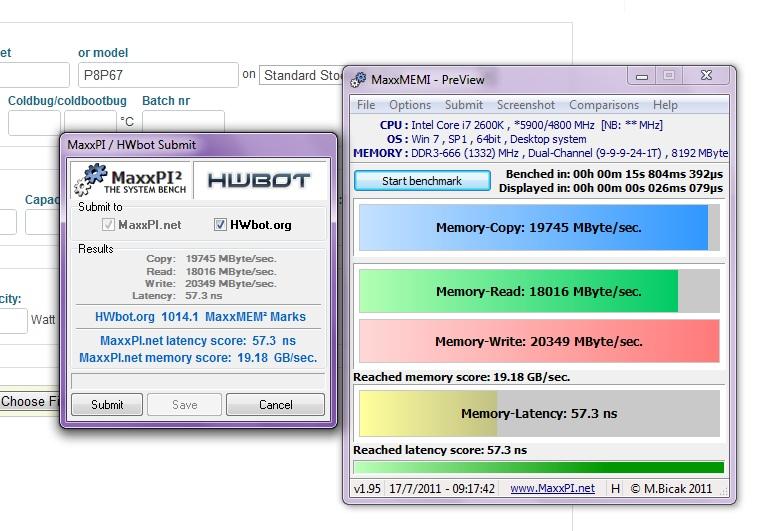
Task: Click the empty status field above Submit
Action: click(198, 381)
